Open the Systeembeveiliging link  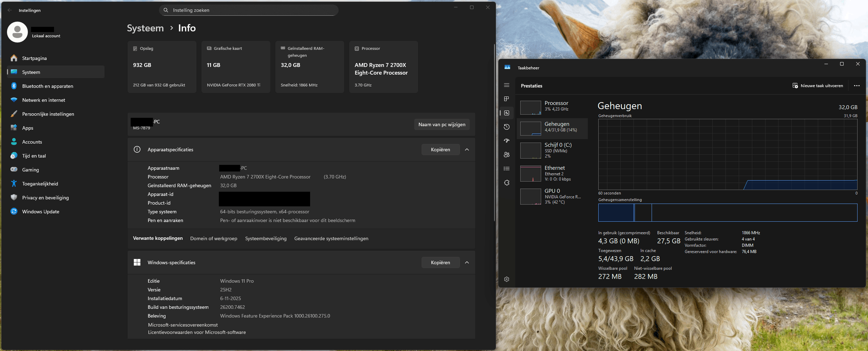click(266, 239)
